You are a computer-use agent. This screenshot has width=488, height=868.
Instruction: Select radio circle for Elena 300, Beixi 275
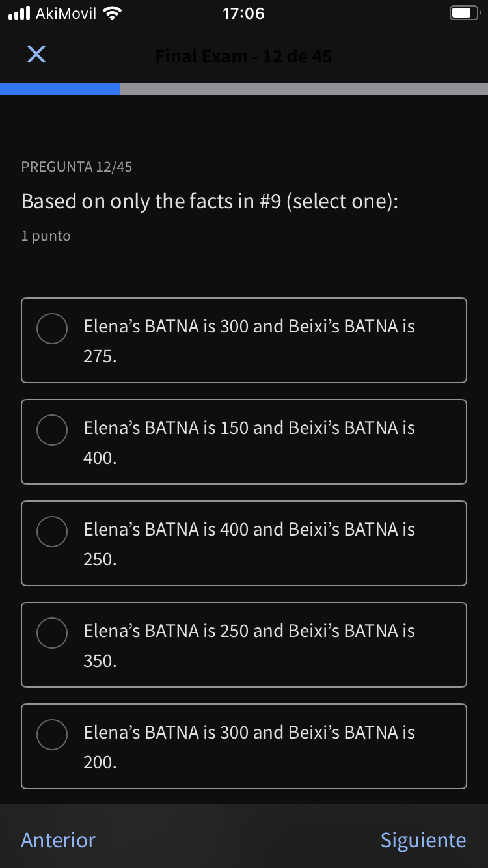[x=52, y=329]
